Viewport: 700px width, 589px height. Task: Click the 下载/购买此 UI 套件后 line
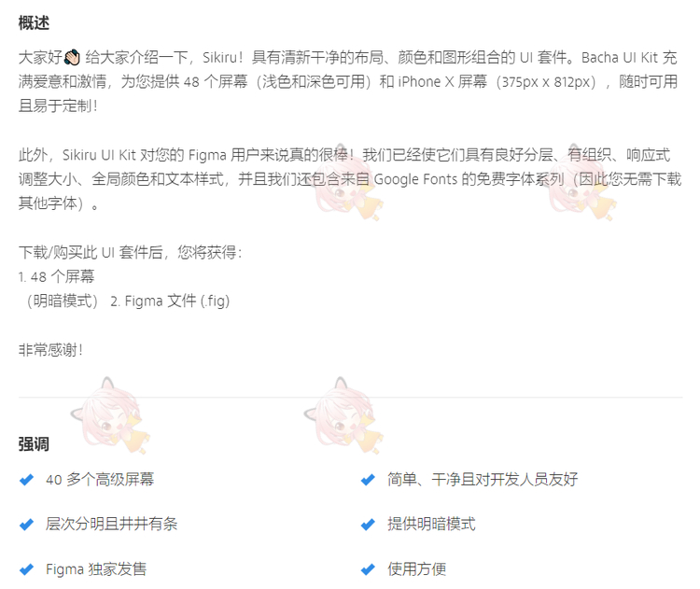pos(130,253)
